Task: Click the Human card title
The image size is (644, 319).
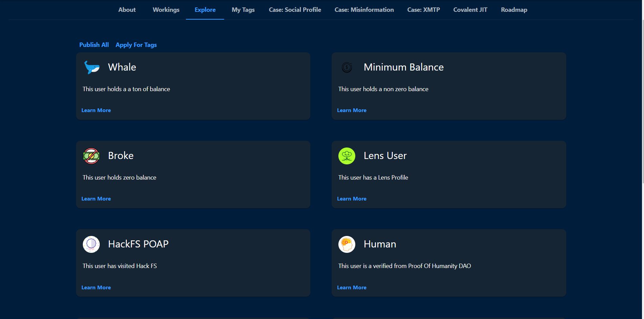Action: pos(380,244)
